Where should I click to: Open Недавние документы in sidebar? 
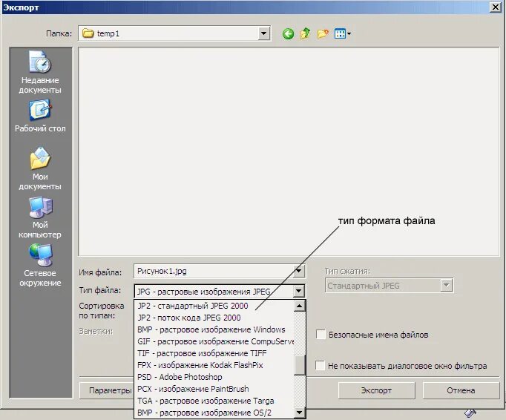[x=40, y=73]
